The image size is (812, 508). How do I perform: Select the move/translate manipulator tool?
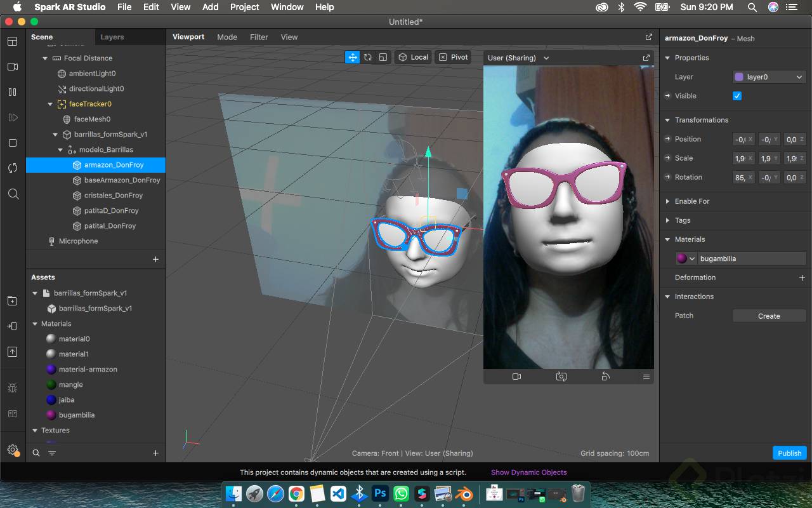pos(352,57)
